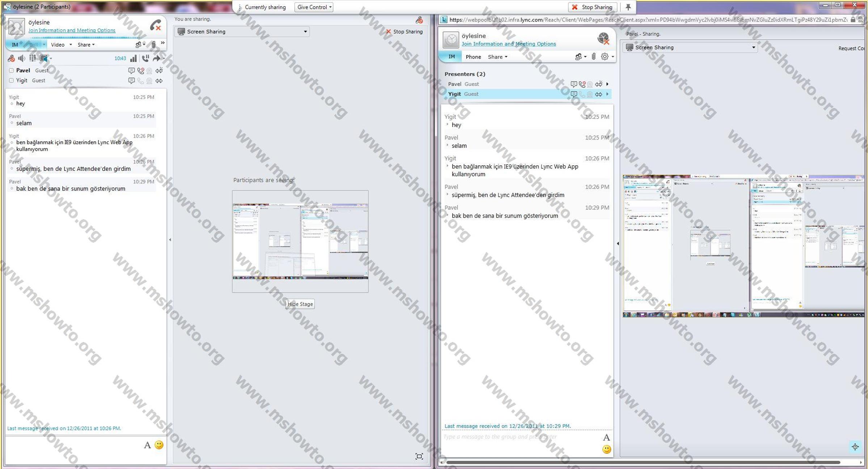This screenshot has height=469, width=868.
Task: Click sharing arrows icon for Yigit in Presenters list
Action: [x=599, y=94]
